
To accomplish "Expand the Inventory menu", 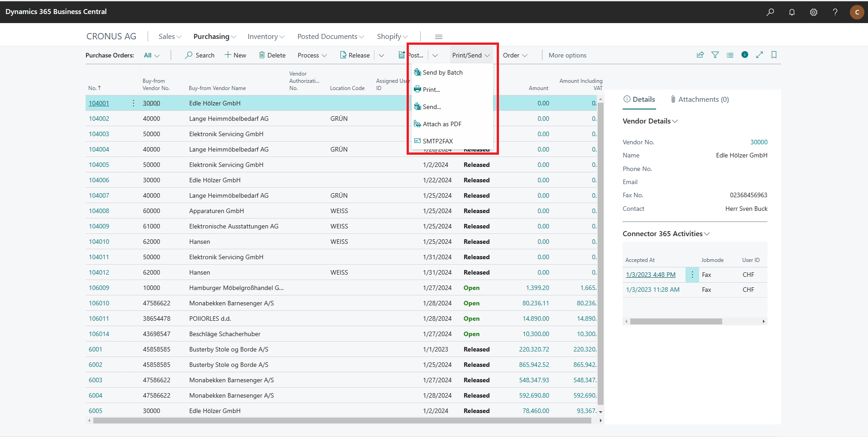I will tap(266, 37).
